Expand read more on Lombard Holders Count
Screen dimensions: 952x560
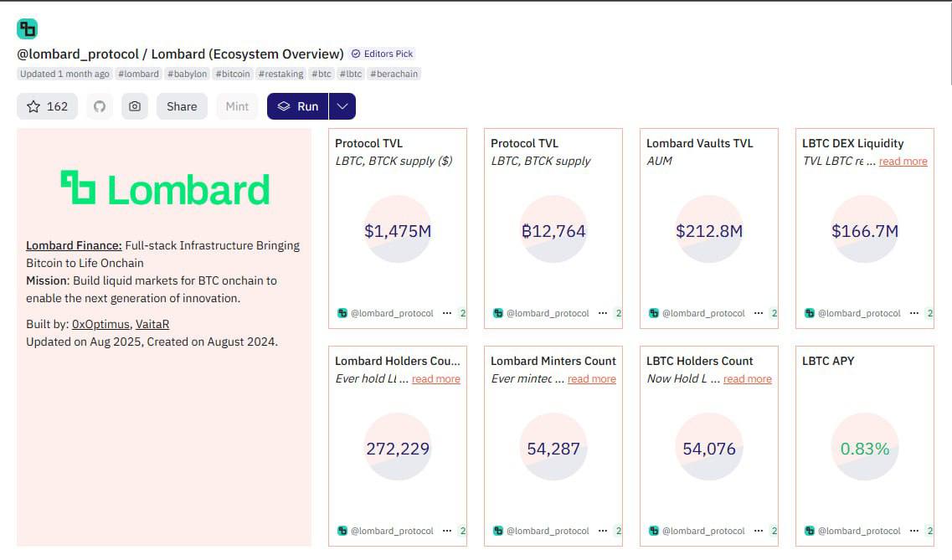[435, 379]
